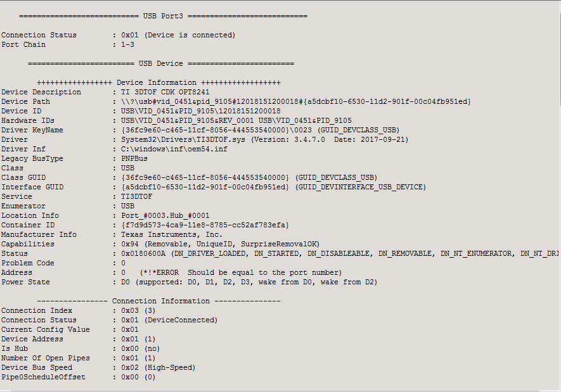This screenshot has height=392, width=561.
Task: Click the TI 3DTOF CDK OPT8241 description
Action: coord(165,92)
